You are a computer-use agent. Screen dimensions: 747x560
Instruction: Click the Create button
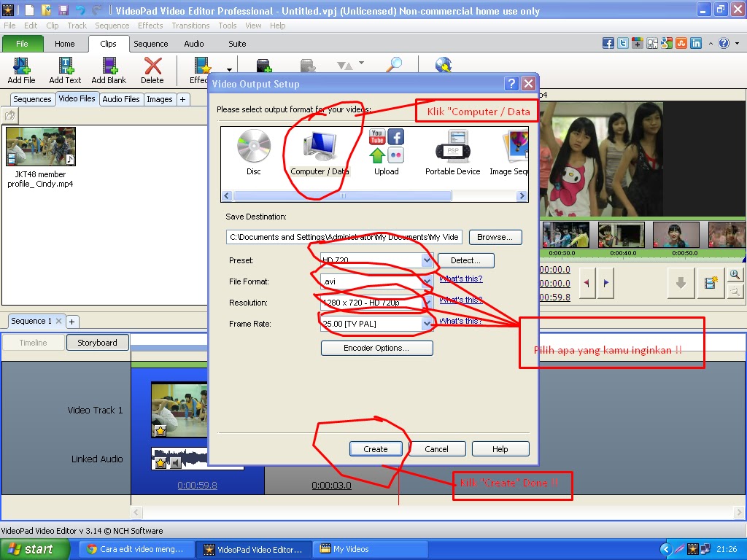[x=376, y=449]
